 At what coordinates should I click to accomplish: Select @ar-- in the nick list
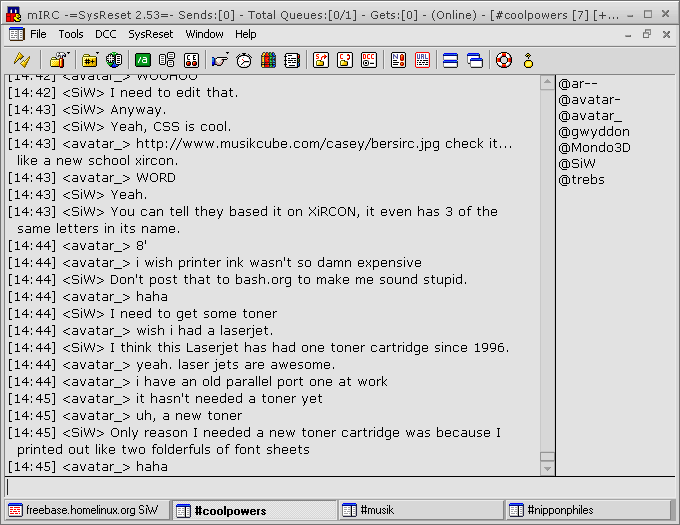click(578, 84)
